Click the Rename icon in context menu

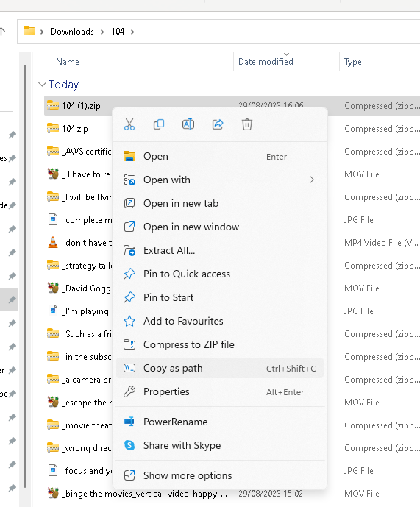188,124
